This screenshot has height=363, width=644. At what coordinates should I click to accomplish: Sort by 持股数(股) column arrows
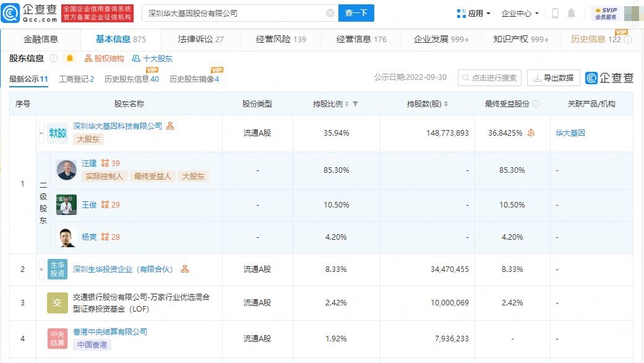pyautogui.click(x=446, y=104)
